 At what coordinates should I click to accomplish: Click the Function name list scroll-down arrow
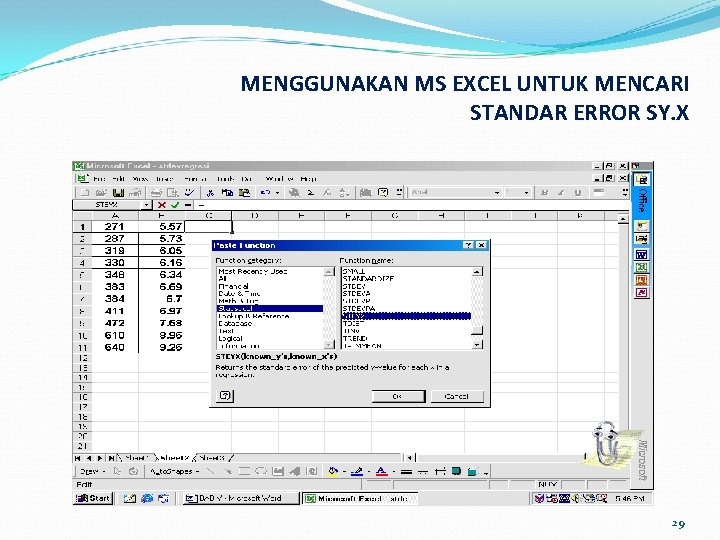pos(478,344)
